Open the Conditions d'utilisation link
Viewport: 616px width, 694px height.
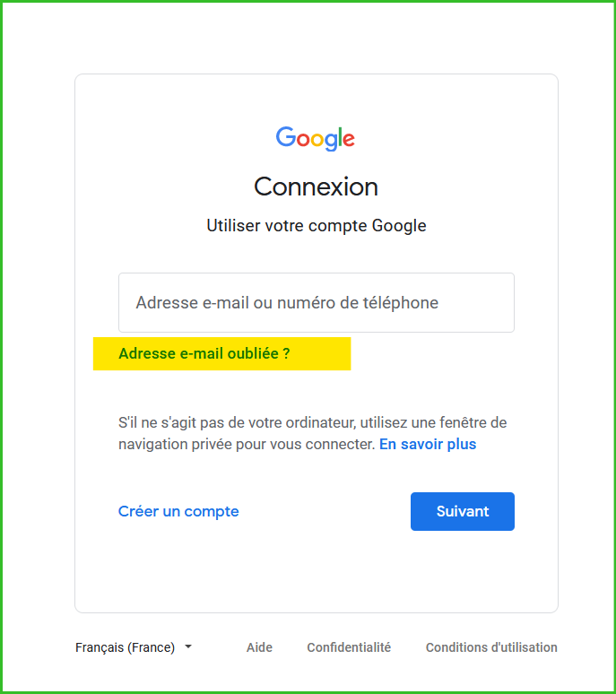pyautogui.click(x=491, y=647)
